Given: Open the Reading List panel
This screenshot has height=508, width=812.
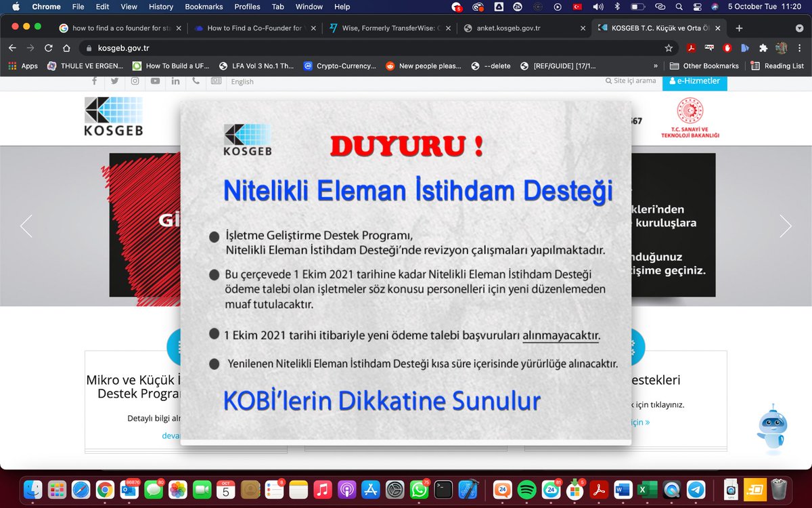Looking at the screenshot, I should [777, 66].
